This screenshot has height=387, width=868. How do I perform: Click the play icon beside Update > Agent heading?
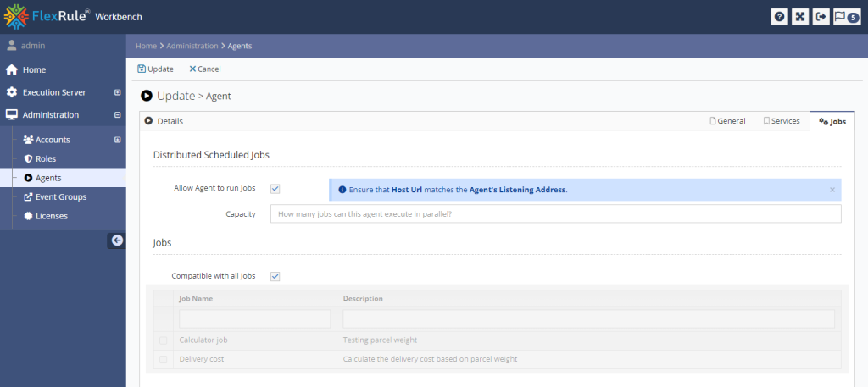[146, 96]
